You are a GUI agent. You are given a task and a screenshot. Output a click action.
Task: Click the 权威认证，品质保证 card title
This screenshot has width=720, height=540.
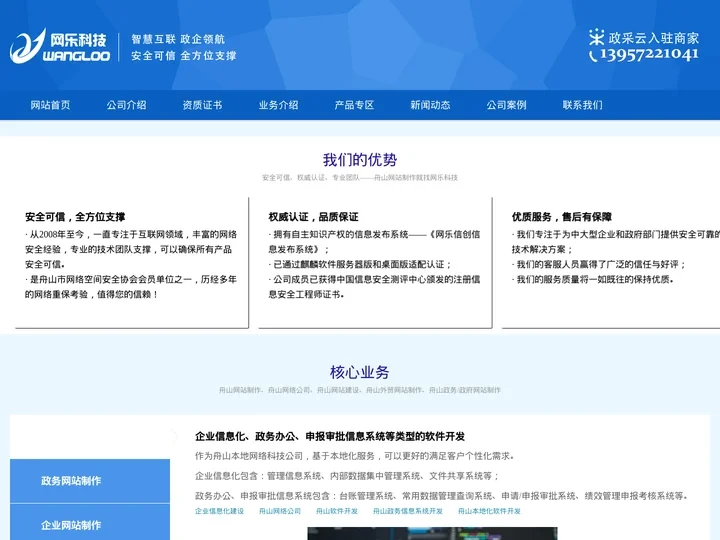click(313, 217)
